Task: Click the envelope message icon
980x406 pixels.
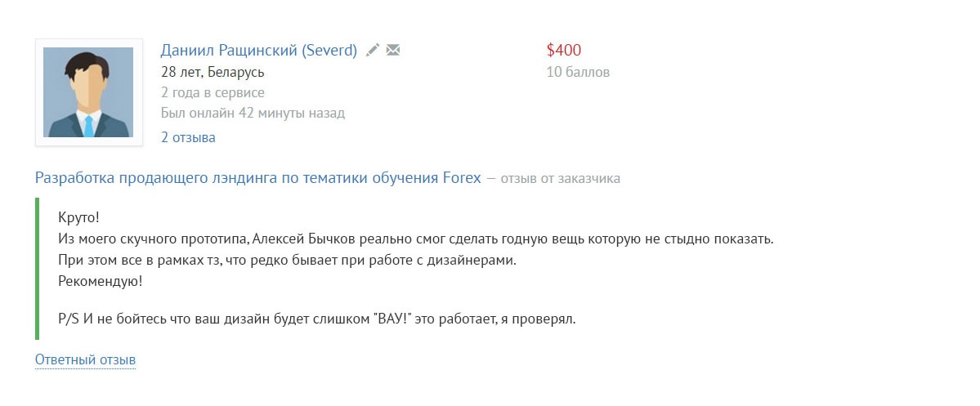Action: pos(393,51)
